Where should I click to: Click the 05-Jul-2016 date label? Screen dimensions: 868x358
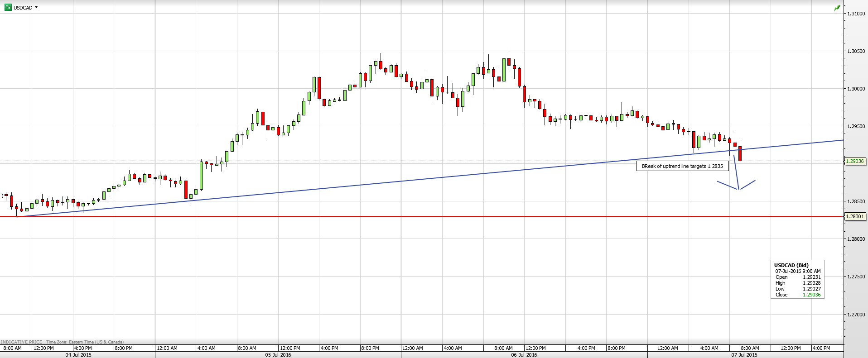point(278,355)
